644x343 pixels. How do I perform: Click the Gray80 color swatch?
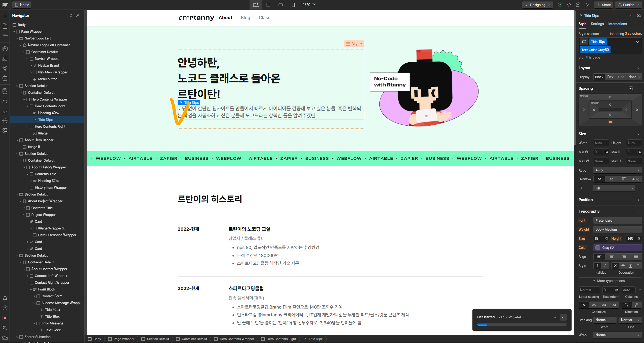(598, 248)
